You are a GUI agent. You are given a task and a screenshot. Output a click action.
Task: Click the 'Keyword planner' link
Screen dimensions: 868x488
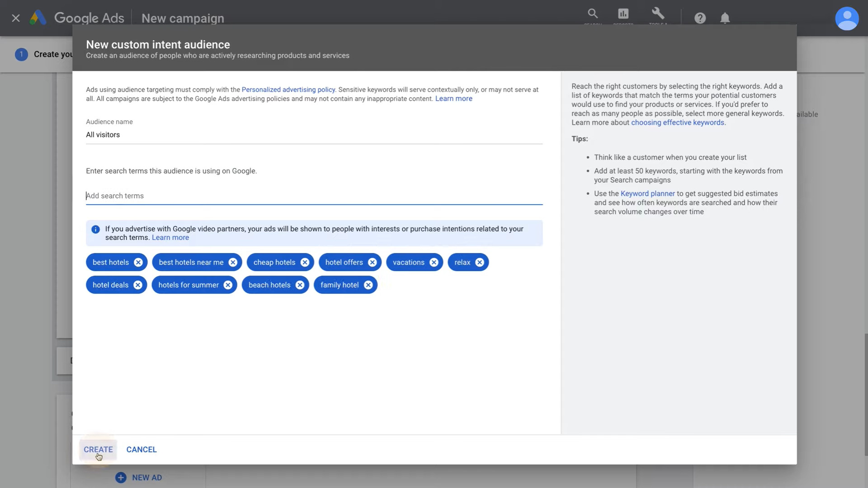pyautogui.click(x=647, y=193)
